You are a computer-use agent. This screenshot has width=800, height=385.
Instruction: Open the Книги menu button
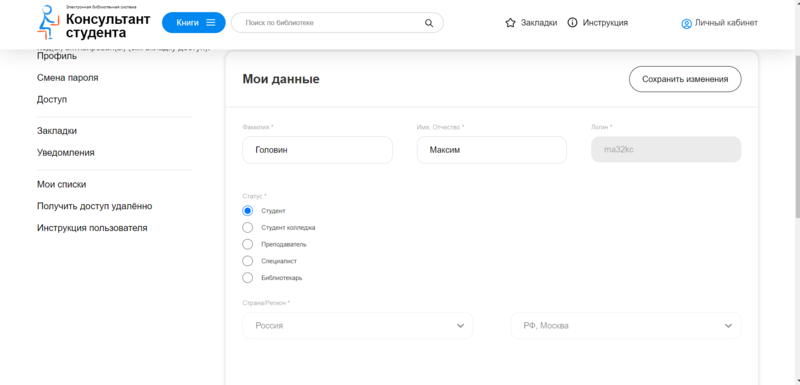194,22
